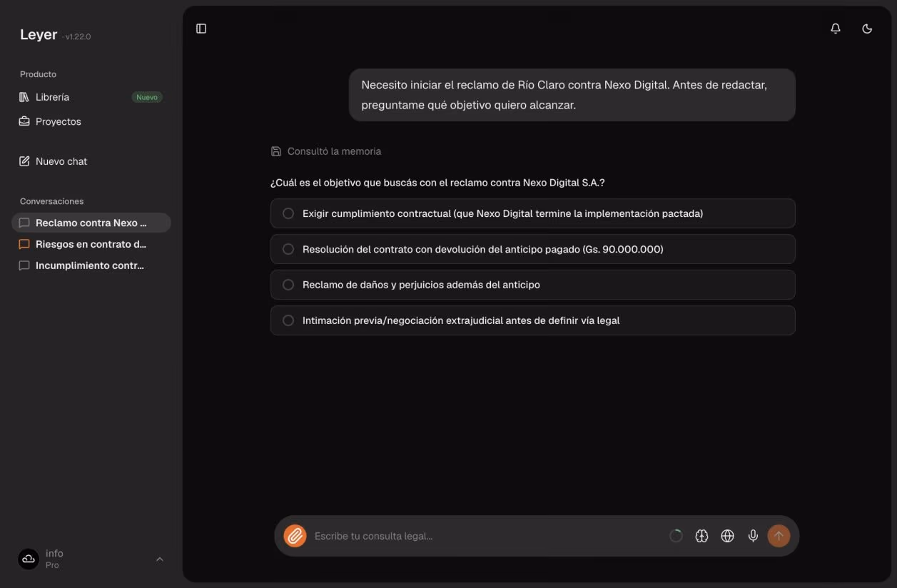Viewport: 897px width, 588px height.
Task: Open conversation Incumplimiento contr…
Action: click(91, 265)
